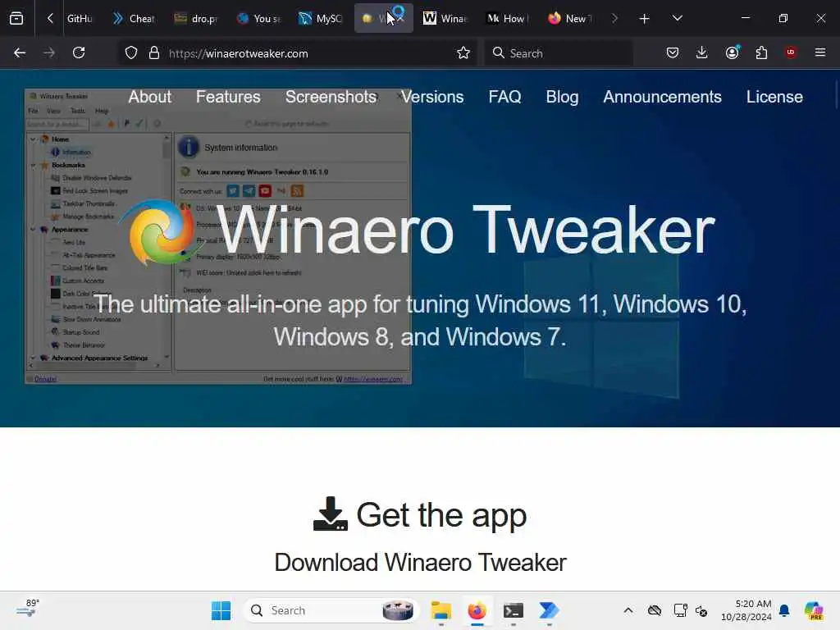Open the Firefox application menu
This screenshot has height=630, width=840.
(x=820, y=52)
